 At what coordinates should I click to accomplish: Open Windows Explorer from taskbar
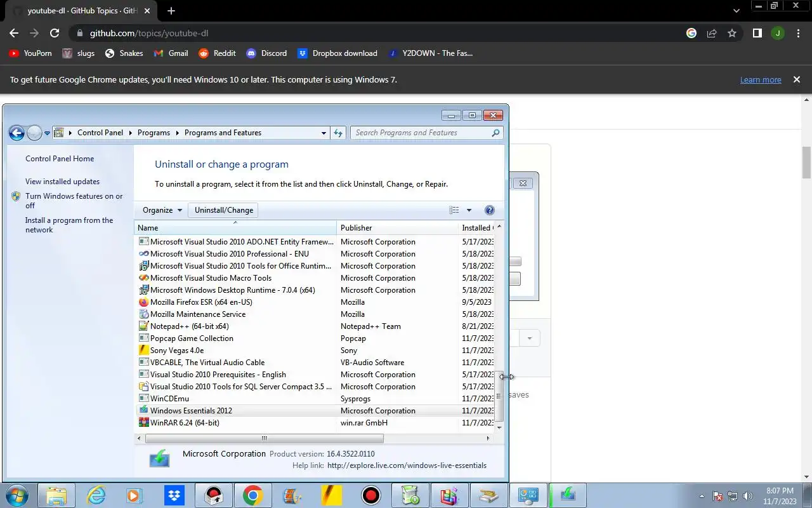click(56, 495)
